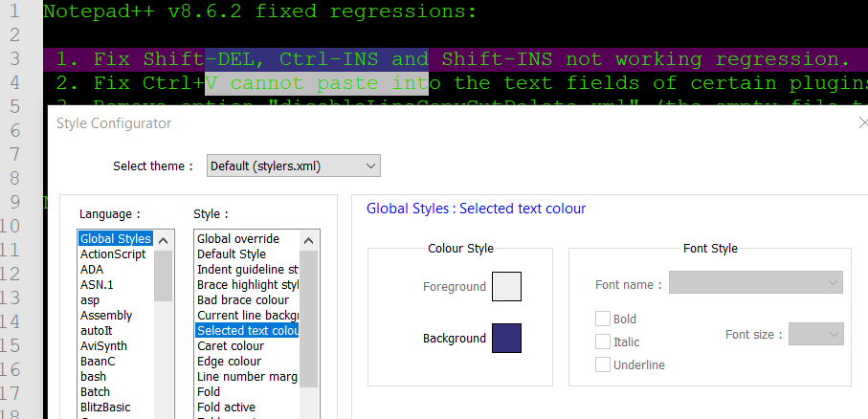Open the Select theme dropdown
This screenshot has height=419, width=868.
pyautogui.click(x=294, y=165)
